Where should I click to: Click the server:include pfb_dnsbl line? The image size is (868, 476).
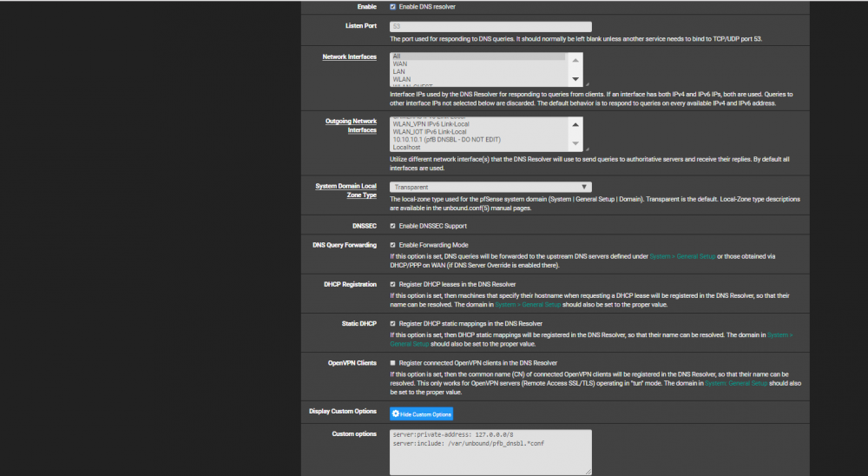point(469,443)
